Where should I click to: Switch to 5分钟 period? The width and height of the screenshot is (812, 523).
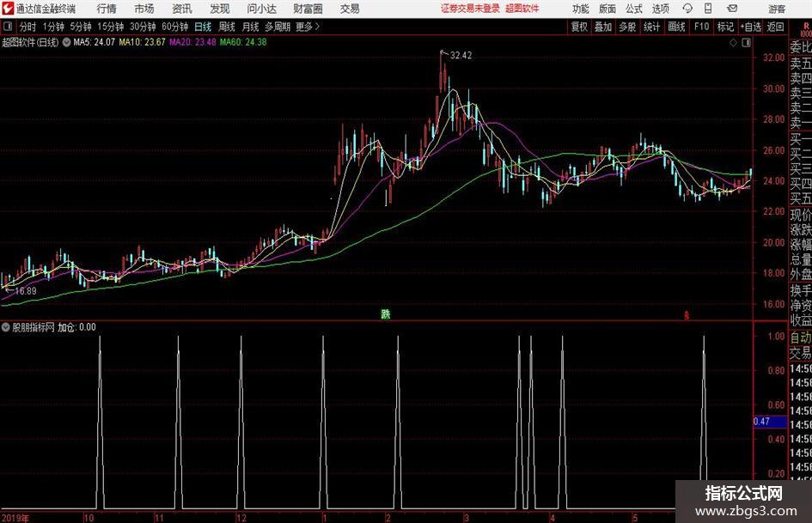(x=80, y=27)
